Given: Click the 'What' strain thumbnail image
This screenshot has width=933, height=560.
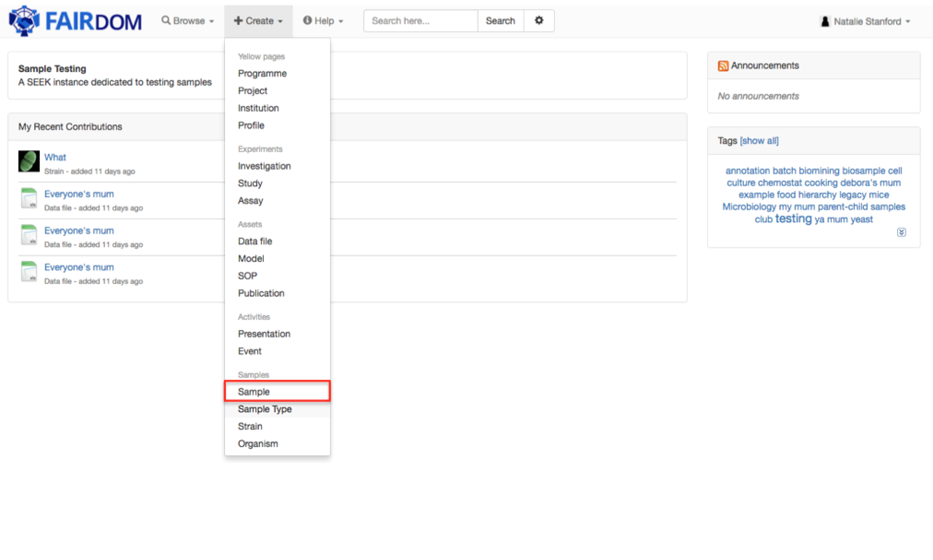Looking at the screenshot, I should (29, 161).
